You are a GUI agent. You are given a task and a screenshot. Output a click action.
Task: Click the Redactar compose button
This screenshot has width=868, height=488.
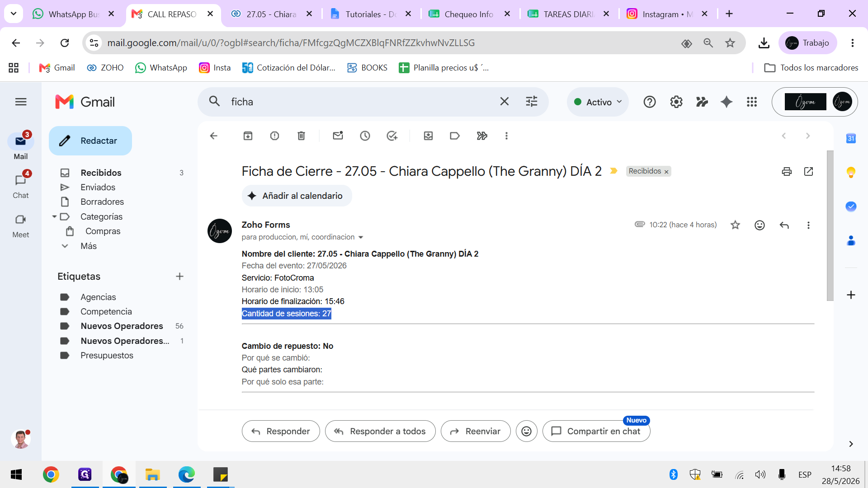coord(90,141)
